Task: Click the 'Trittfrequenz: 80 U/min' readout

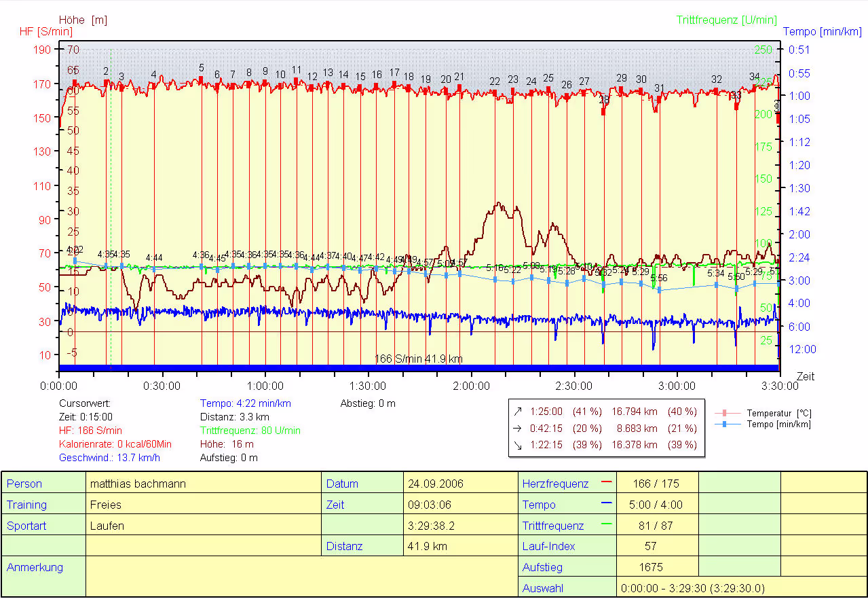Action: point(250,431)
